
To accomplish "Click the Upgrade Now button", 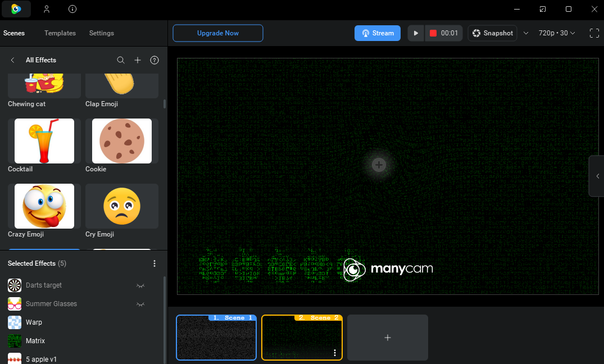I will tap(217, 33).
